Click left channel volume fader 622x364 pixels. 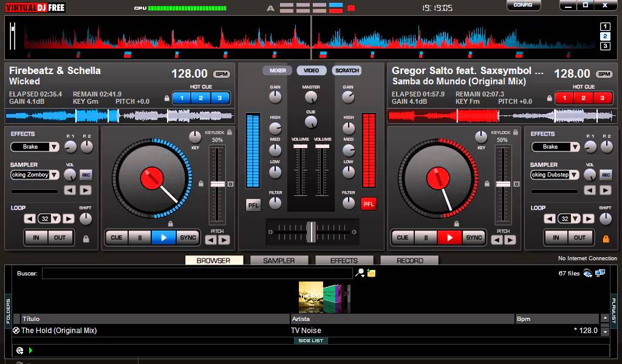coord(300,147)
